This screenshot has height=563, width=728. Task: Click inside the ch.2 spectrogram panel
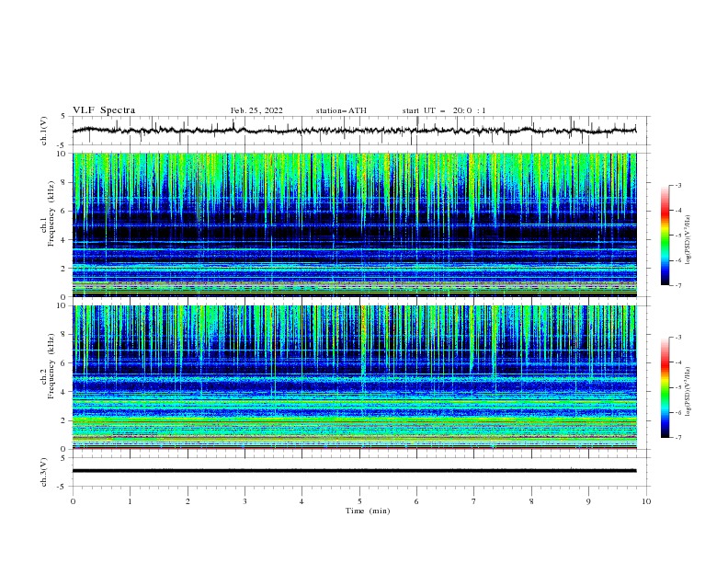[x=354, y=377]
